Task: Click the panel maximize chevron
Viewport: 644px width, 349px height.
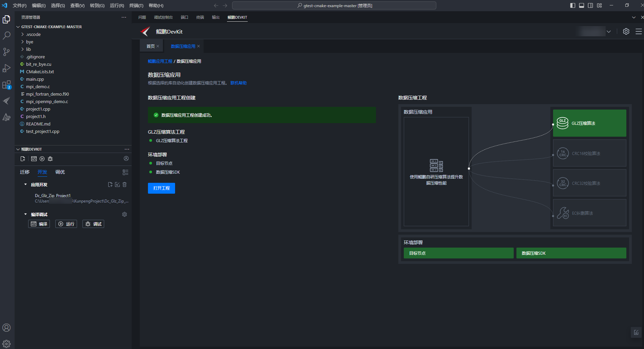Action: (634, 17)
